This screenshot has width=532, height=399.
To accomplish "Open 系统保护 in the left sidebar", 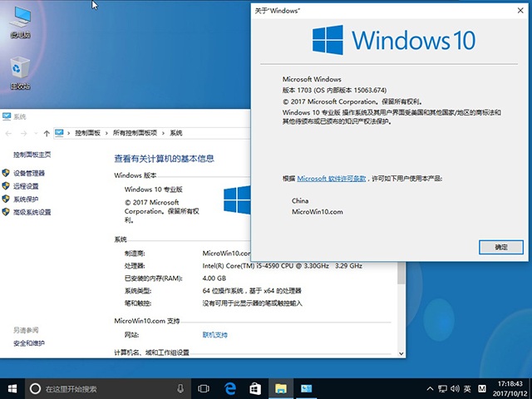I will [x=26, y=199].
